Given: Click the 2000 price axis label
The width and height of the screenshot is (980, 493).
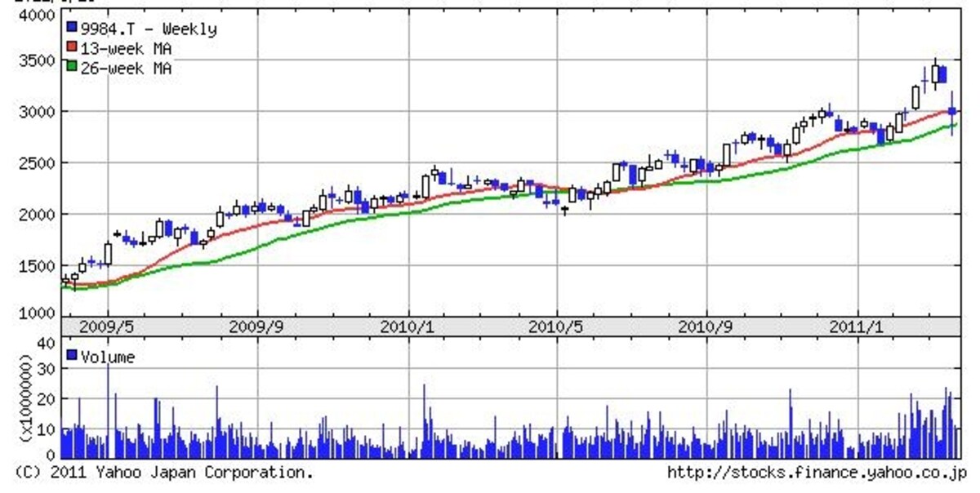Looking at the screenshot, I should click(x=35, y=215).
